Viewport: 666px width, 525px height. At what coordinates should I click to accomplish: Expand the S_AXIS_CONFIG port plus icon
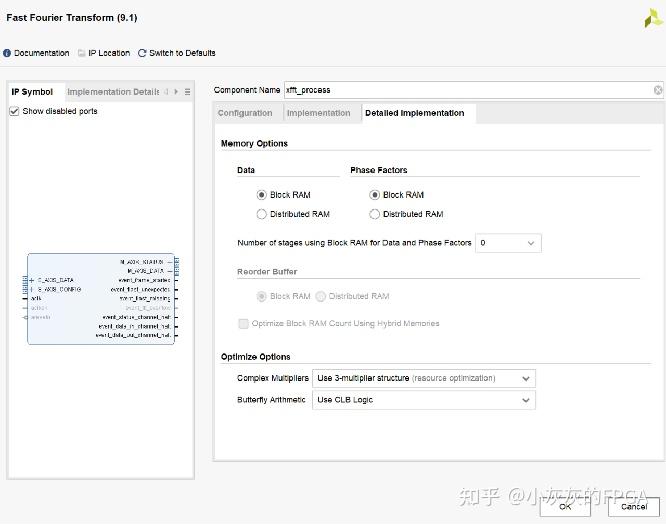32,289
